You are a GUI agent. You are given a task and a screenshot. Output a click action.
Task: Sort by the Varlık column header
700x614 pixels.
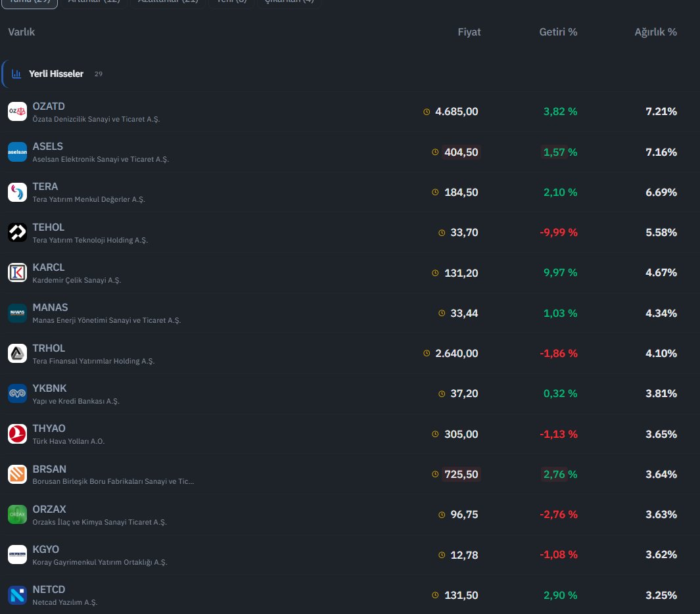tap(22, 32)
